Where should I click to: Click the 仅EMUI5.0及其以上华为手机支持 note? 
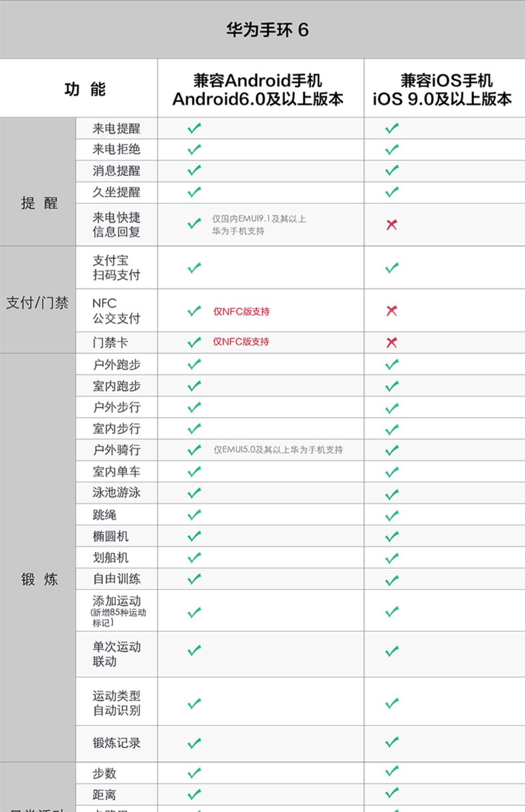278,450
